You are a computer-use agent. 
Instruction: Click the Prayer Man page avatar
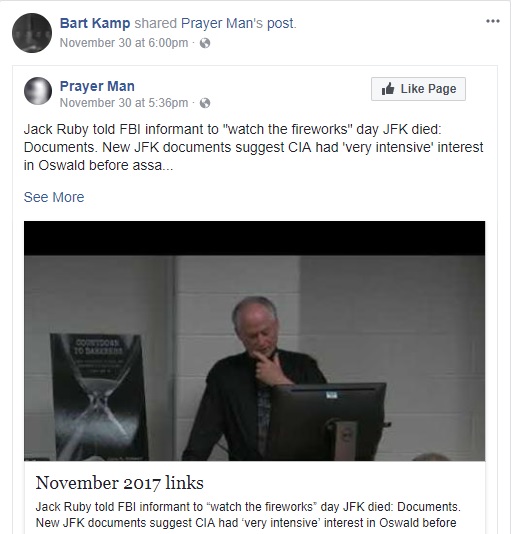(38, 91)
